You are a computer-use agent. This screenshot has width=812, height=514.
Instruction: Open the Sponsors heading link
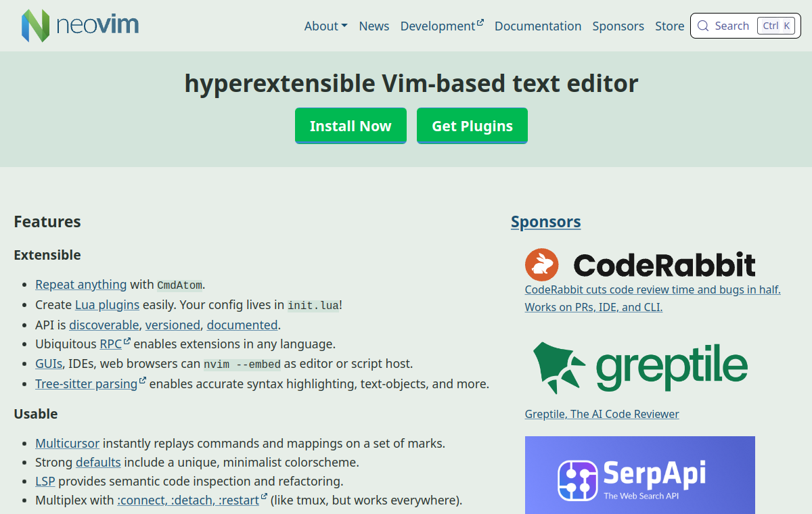point(546,222)
